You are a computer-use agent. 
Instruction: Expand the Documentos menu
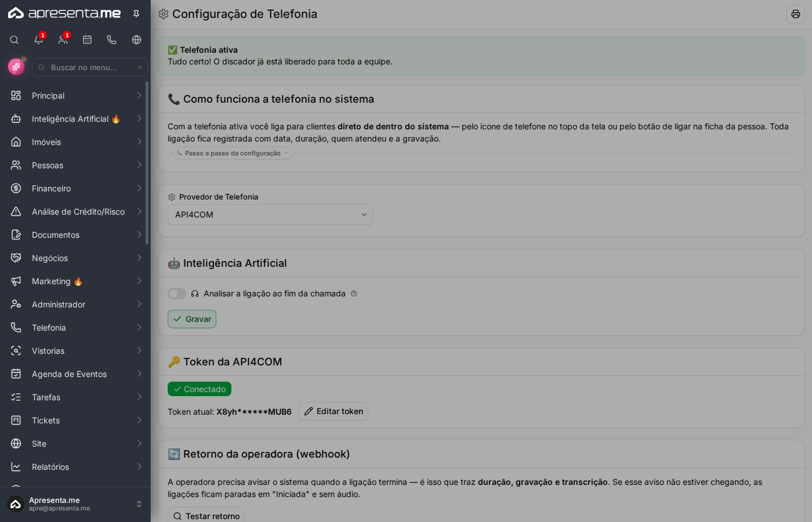click(x=75, y=235)
